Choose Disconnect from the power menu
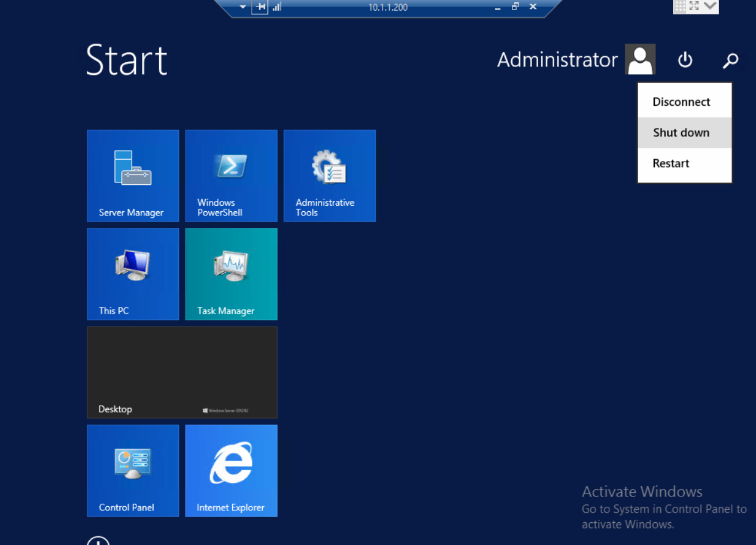 [x=685, y=102]
